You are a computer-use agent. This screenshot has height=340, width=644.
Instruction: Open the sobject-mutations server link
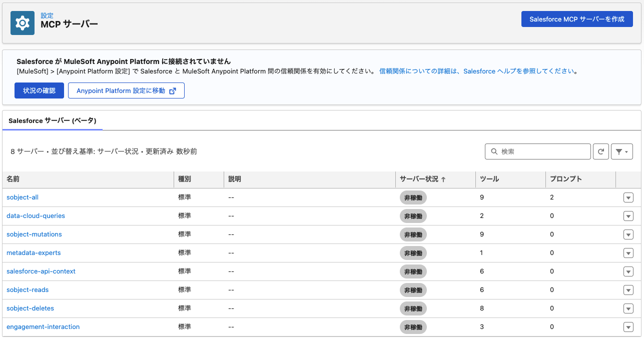click(34, 234)
